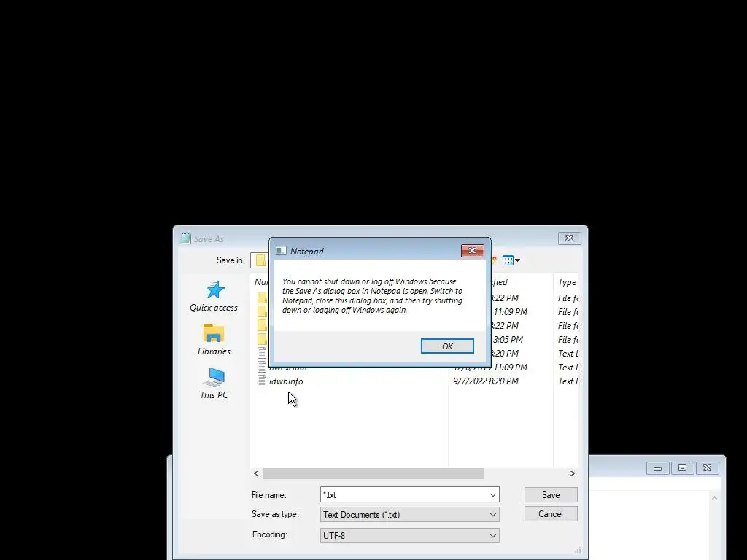Select folder icon in the 3:05 PM row

(x=262, y=339)
